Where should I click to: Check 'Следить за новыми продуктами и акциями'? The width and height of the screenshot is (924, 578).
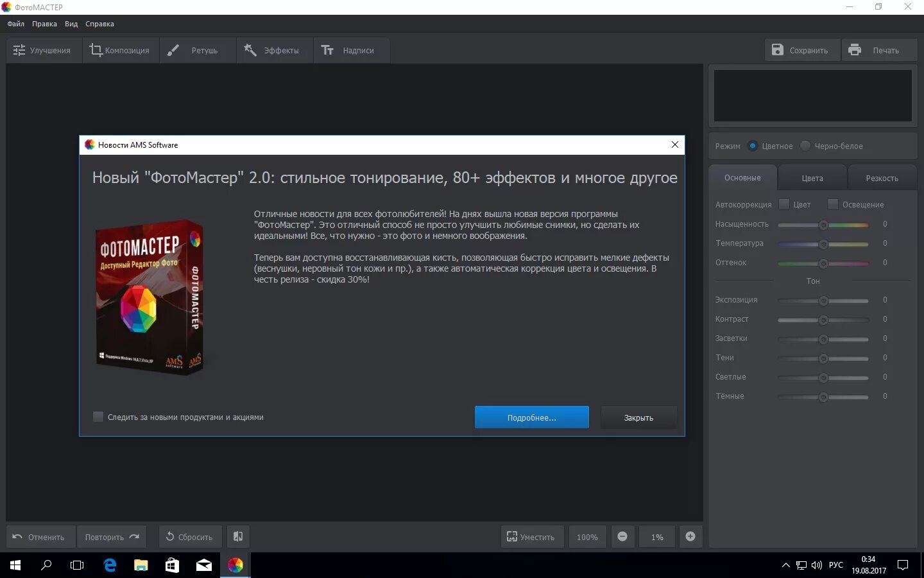coord(98,417)
